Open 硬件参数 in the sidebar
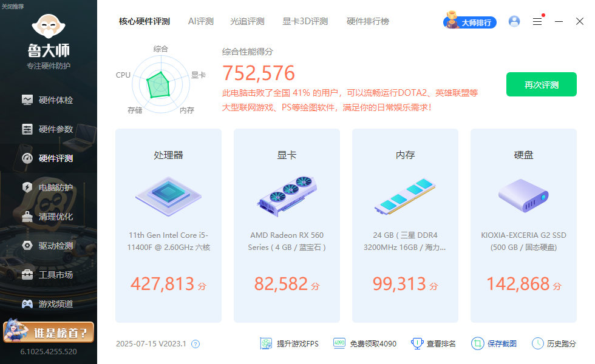 tap(48, 129)
